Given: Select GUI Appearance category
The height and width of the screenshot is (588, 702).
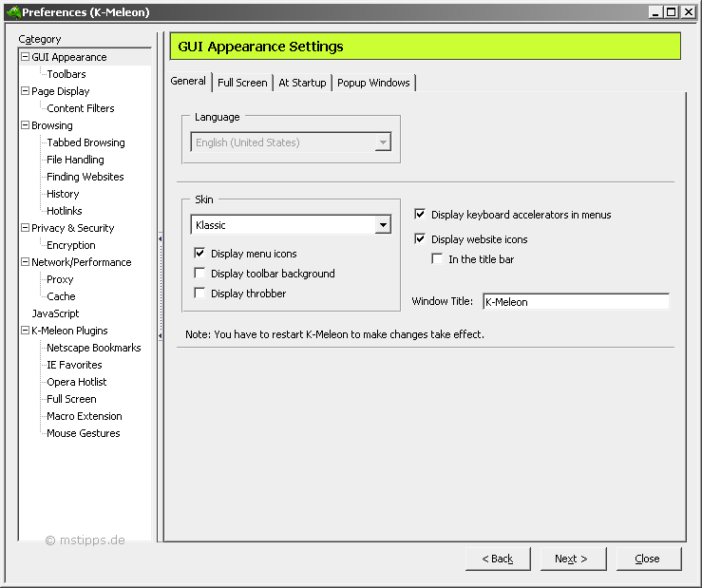Looking at the screenshot, I should click(69, 57).
